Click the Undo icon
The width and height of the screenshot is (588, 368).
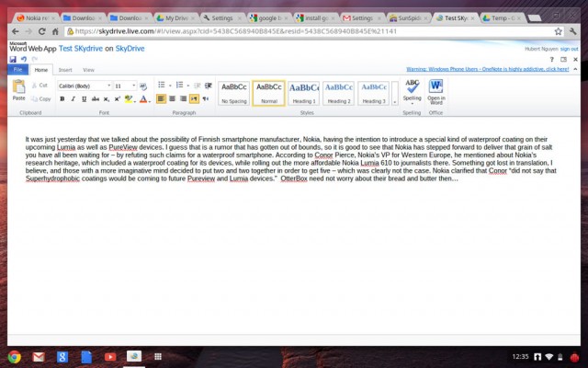23,58
